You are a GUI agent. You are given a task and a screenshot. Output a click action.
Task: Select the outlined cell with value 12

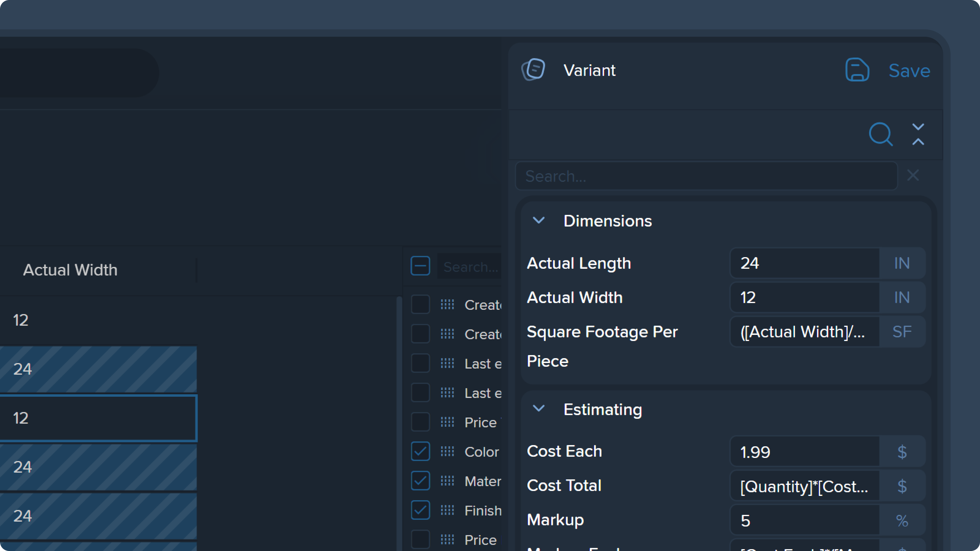[x=98, y=418]
